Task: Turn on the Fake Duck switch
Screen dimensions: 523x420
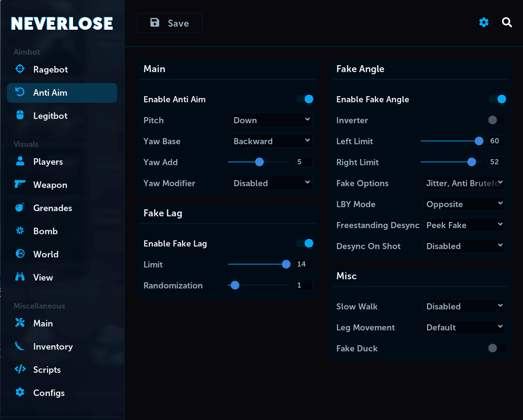Action: coord(496,348)
